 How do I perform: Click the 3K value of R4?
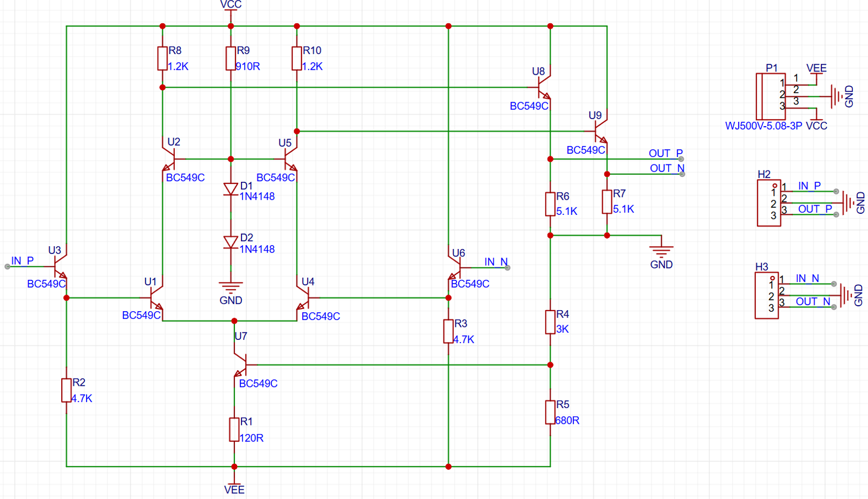coord(563,329)
